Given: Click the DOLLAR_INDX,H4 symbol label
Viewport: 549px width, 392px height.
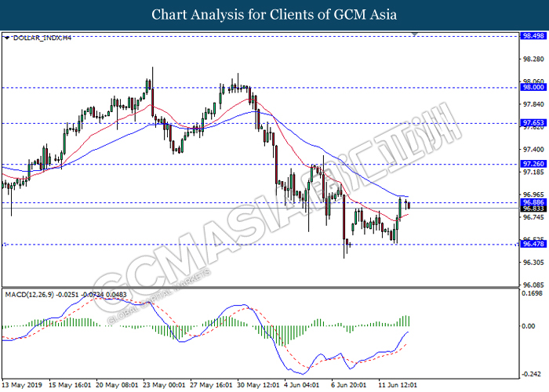Looking at the screenshot, I should click(x=42, y=38).
